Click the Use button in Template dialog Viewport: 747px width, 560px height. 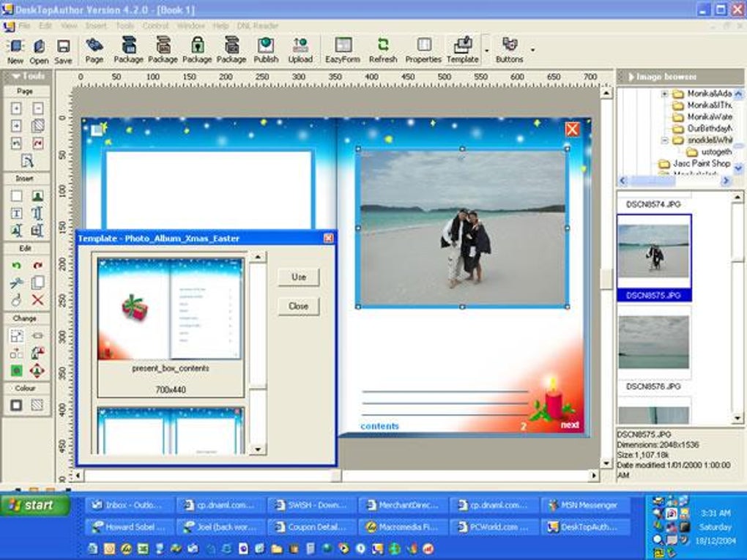299,277
